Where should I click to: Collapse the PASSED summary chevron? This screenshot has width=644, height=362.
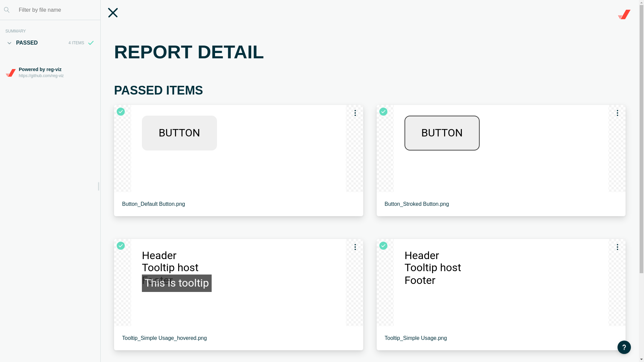tap(9, 43)
